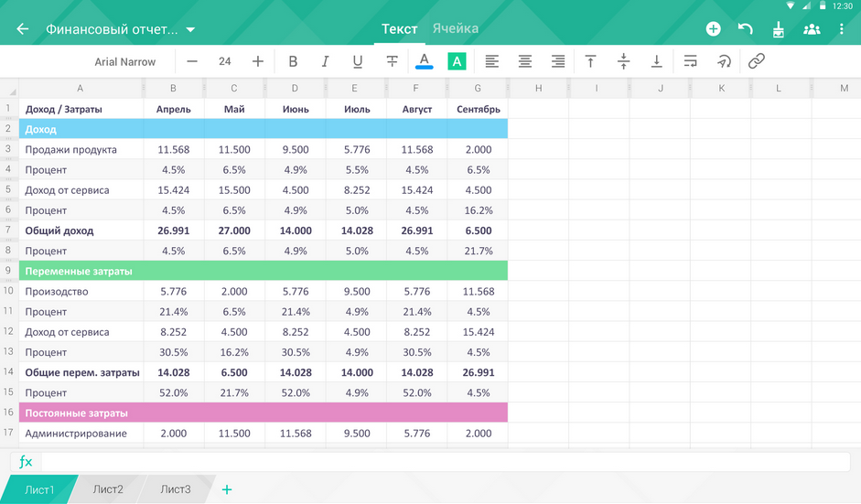Viewport: 861px width, 504px height.
Task: Select row 14 header
Action: tap(9, 371)
